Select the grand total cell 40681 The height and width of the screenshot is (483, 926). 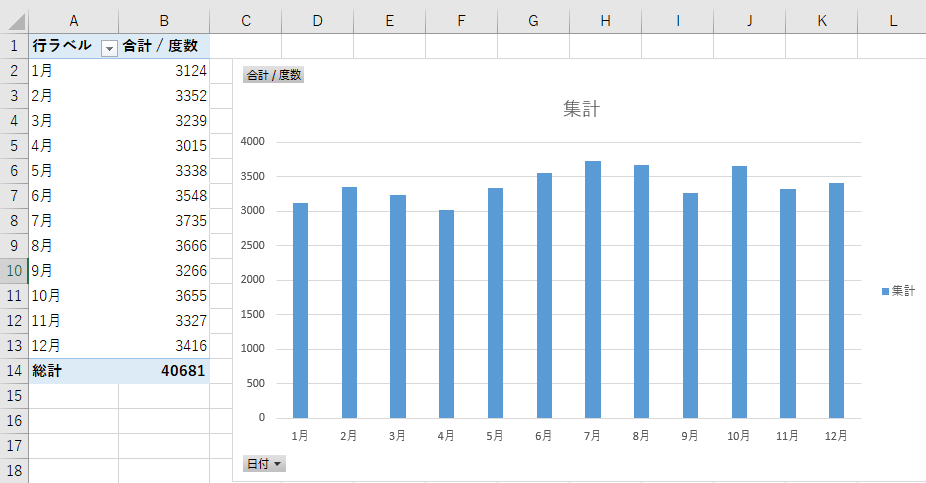[x=164, y=371]
